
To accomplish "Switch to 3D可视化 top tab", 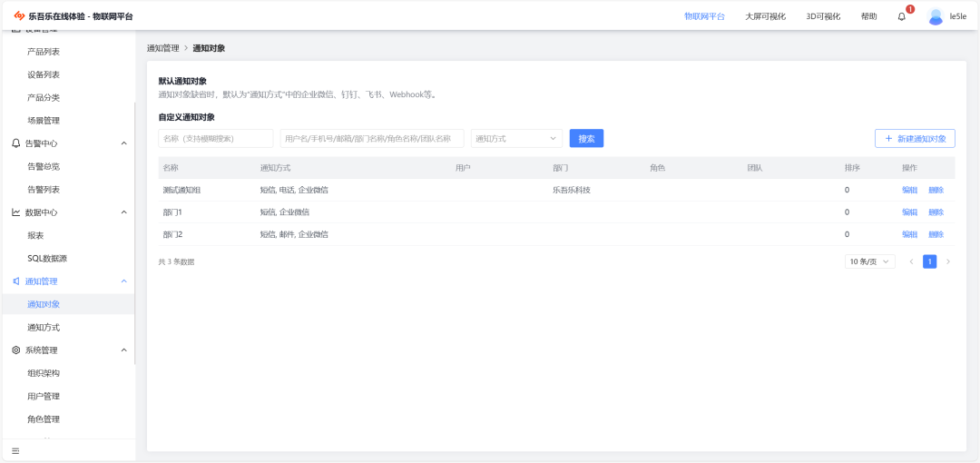I will pyautogui.click(x=823, y=17).
